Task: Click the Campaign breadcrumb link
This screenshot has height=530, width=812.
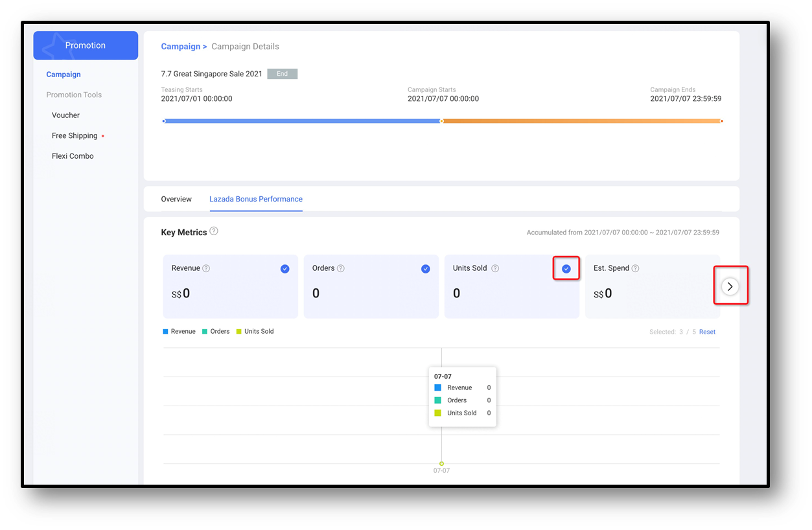Action: coord(181,47)
